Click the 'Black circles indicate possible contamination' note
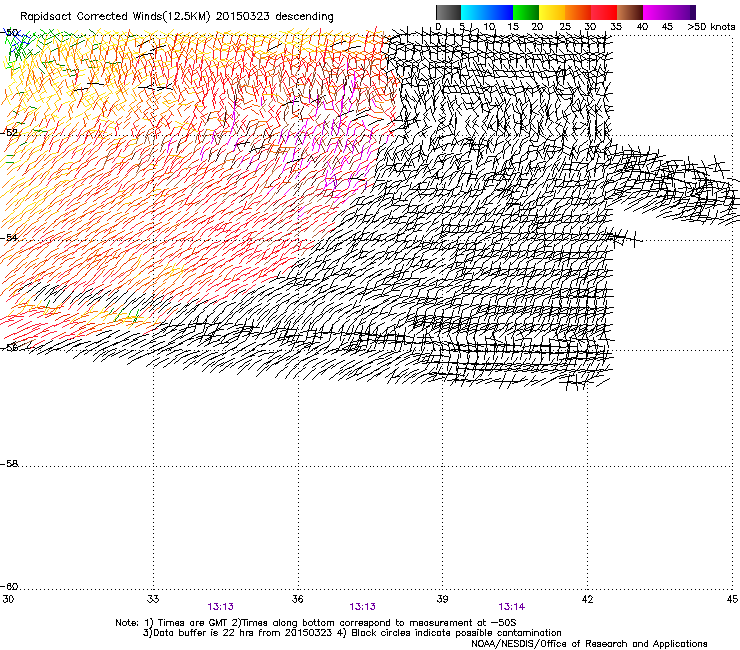 [x=456, y=633]
